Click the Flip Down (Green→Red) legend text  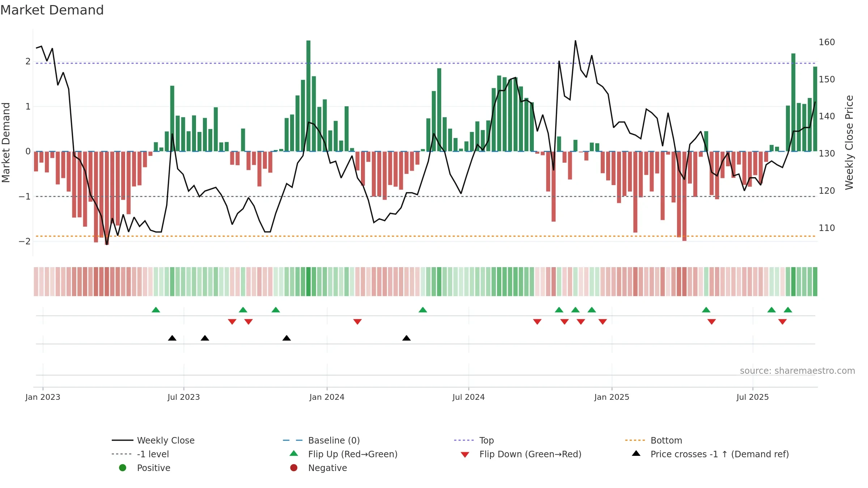click(x=530, y=454)
